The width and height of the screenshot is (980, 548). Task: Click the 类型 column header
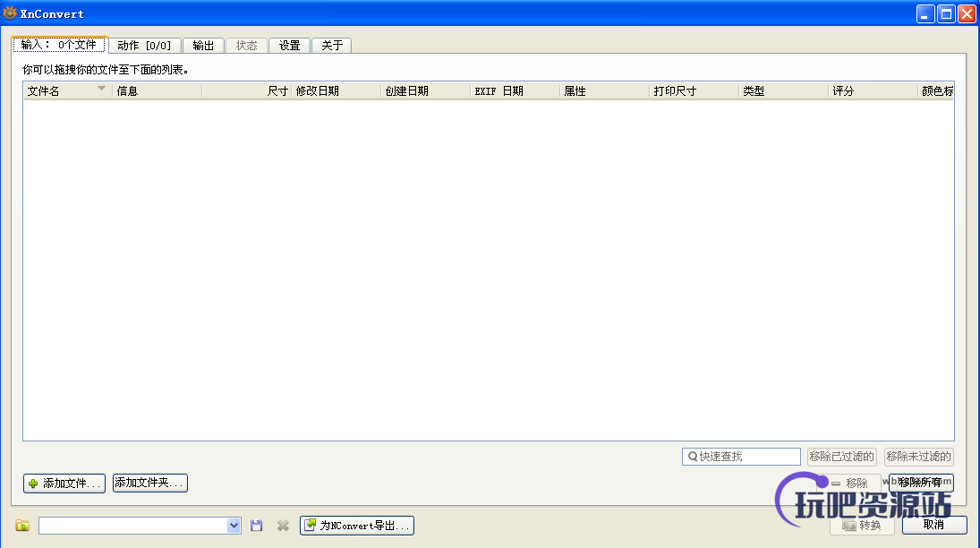pos(783,91)
